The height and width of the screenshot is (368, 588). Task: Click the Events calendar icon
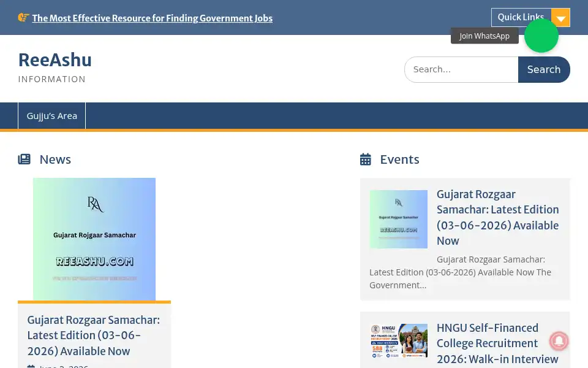365,159
